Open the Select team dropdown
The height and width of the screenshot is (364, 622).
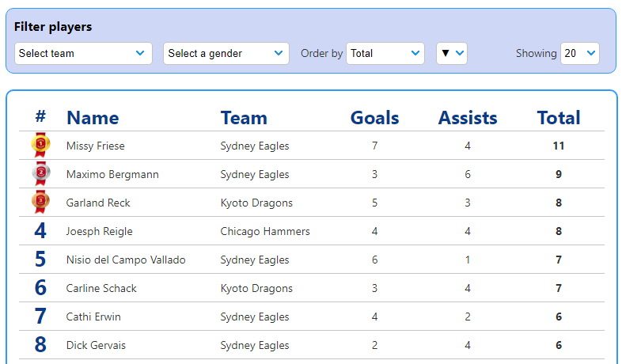[83, 53]
